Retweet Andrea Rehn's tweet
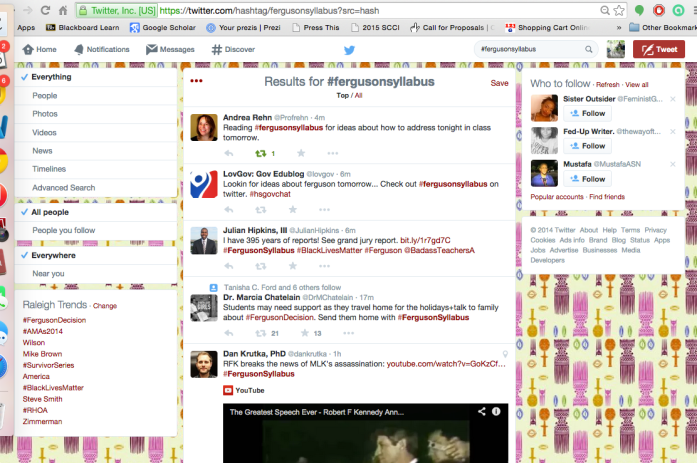The height and width of the screenshot is (463, 697). click(261, 153)
